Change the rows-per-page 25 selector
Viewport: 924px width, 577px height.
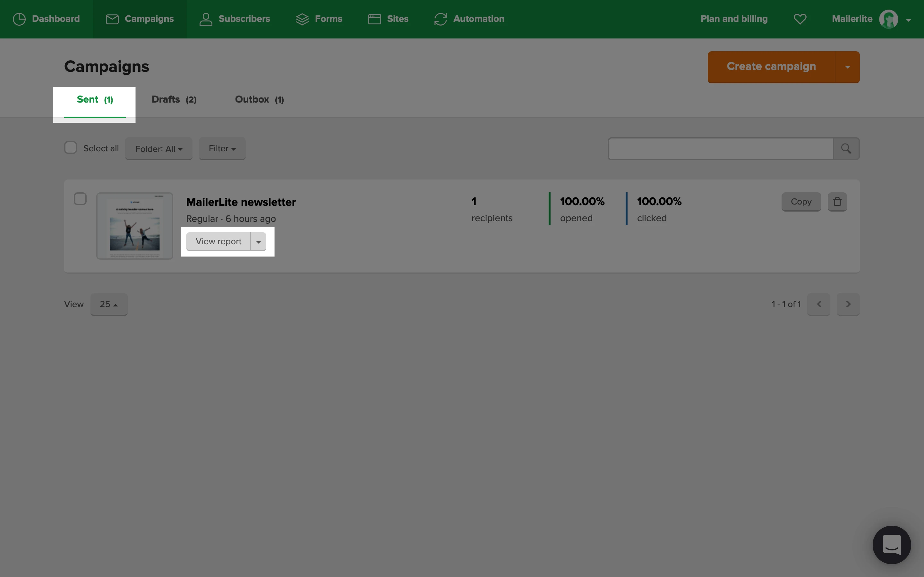point(109,304)
